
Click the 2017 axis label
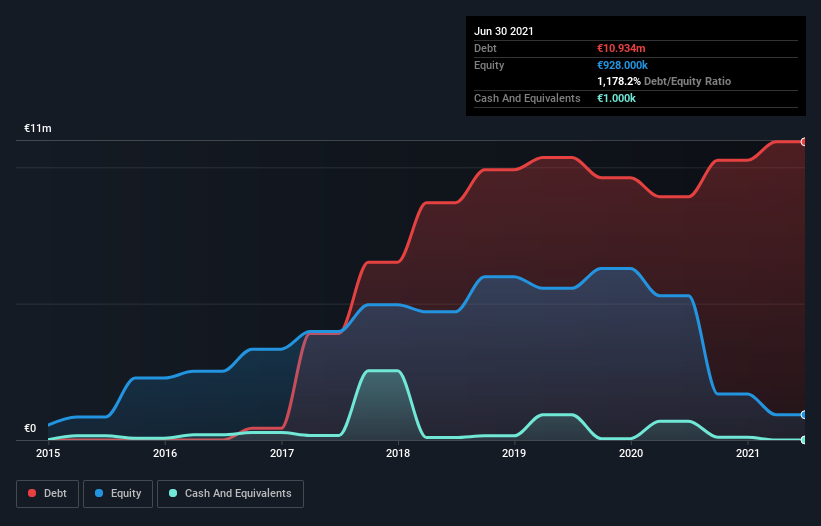pos(282,453)
